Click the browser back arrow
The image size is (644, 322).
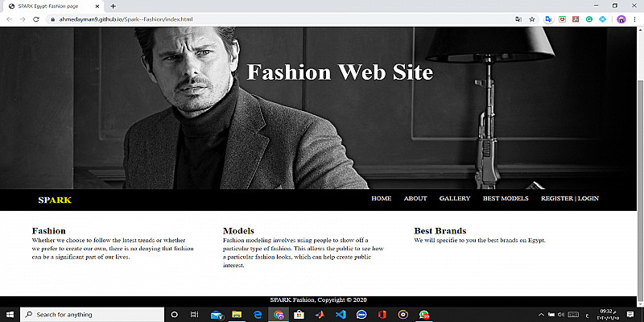[x=9, y=19]
